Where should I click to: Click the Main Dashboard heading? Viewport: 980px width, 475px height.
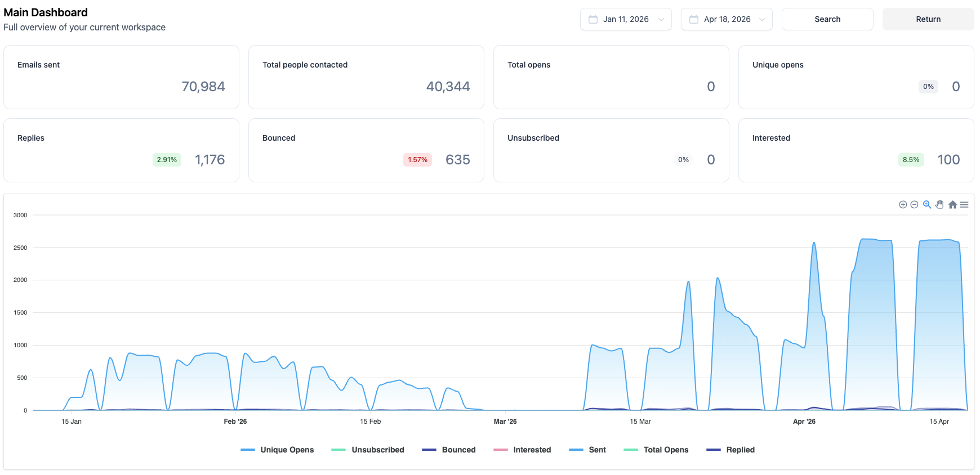pyautogui.click(x=46, y=12)
